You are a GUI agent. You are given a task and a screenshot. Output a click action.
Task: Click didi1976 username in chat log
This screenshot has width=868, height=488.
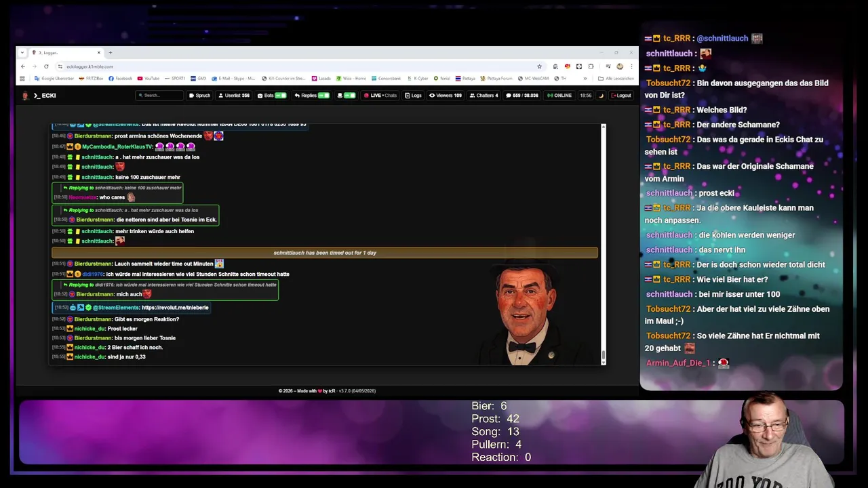pos(94,274)
